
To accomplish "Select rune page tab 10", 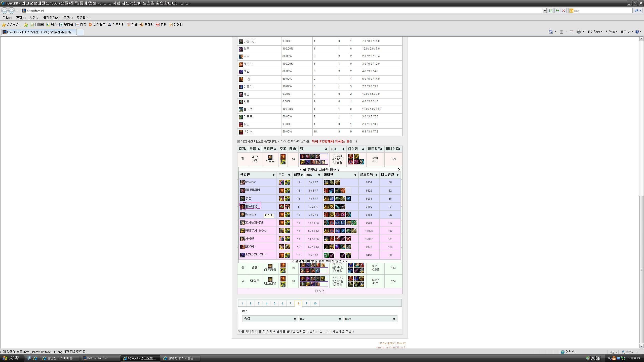I will tap(315, 303).
